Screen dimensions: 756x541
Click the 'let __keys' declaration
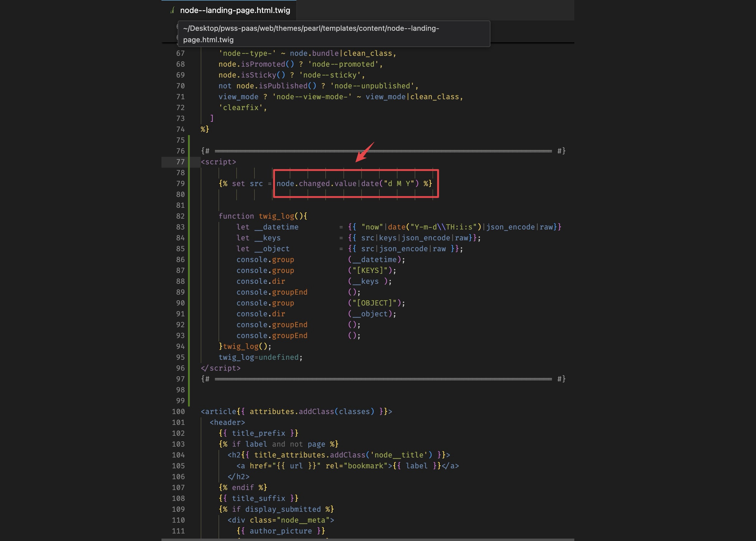tap(258, 238)
